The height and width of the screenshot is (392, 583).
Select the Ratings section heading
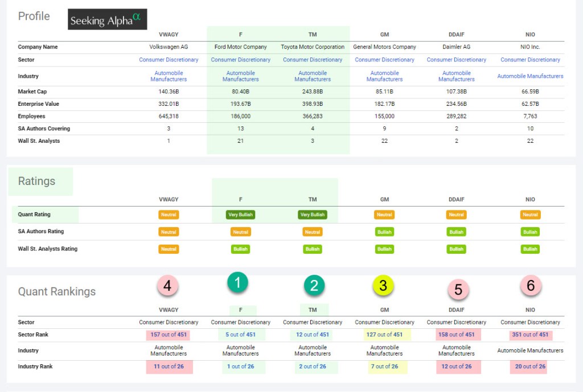tap(37, 181)
